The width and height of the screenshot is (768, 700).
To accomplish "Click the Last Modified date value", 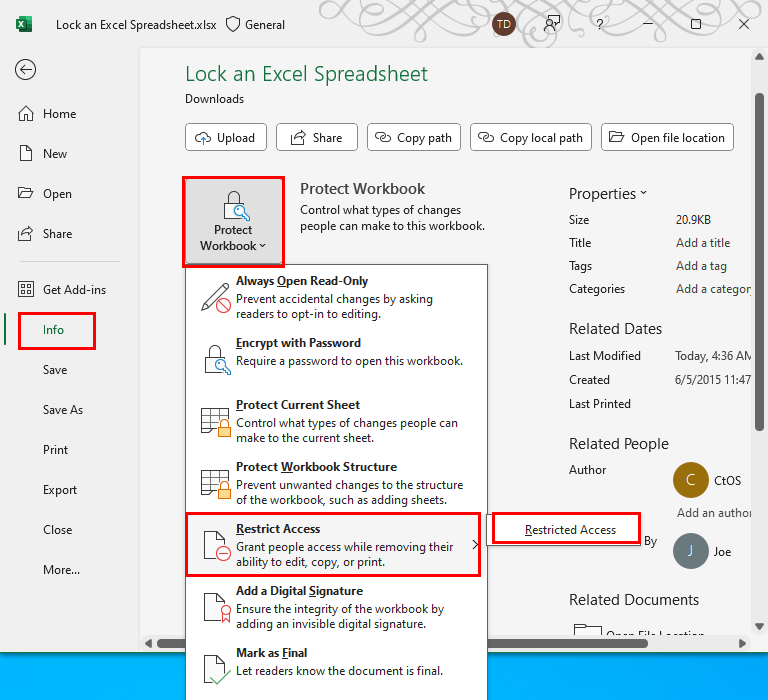I will point(713,356).
